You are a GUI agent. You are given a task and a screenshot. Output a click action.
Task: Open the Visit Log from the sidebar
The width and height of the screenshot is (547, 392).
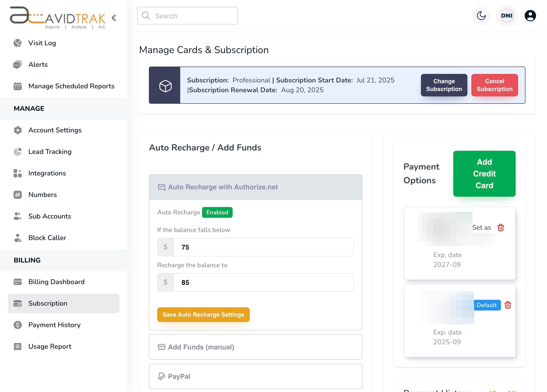42,43
